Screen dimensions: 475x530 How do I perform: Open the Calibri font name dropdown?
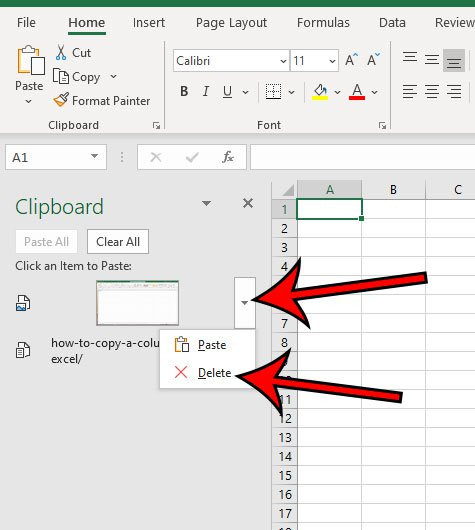[283, 61]
